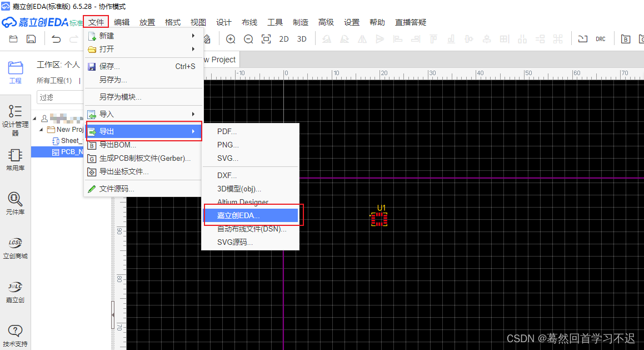Click the distribute vertically icon
Image resolution: width=644 pixels, height=350 pixels.
pyautogui.click(x=540, y=39)
